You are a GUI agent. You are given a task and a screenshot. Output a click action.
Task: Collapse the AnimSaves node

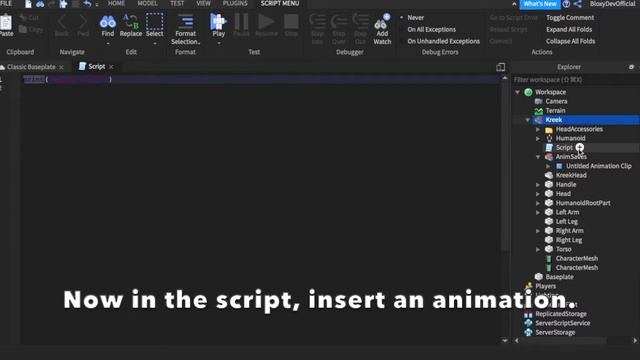coord(538,157)
